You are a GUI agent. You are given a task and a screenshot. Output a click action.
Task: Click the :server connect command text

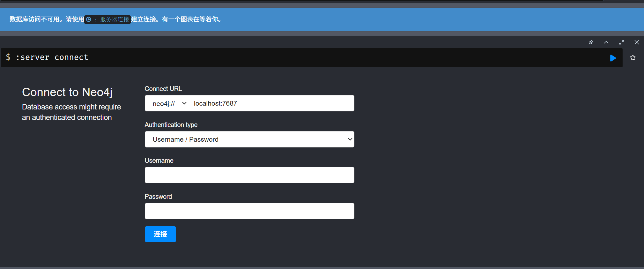click(x=52, y=57)
